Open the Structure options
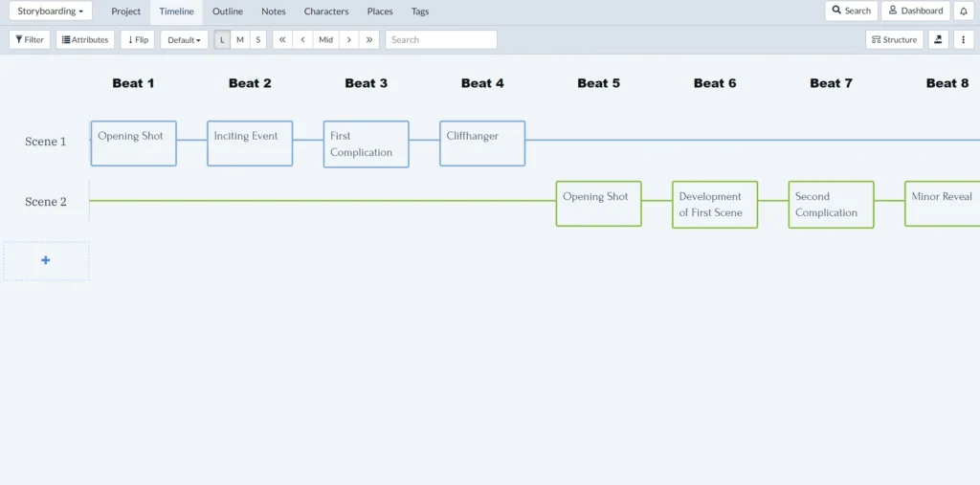This screenshot has height=485, width=980. (x=894, y=39)
